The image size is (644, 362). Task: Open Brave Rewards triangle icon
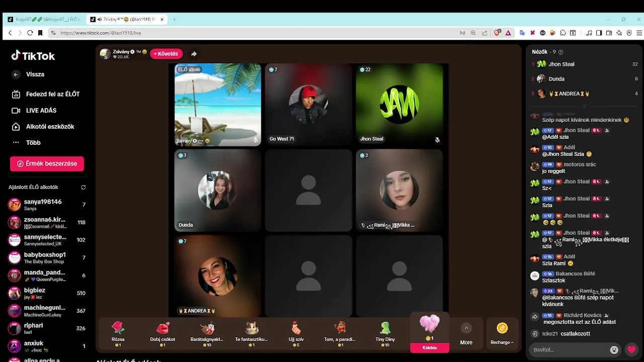pos(508,33)
